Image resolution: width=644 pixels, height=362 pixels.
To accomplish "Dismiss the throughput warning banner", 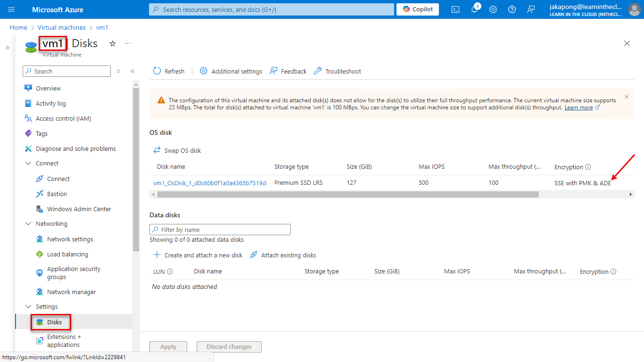I will click(627, 97).
